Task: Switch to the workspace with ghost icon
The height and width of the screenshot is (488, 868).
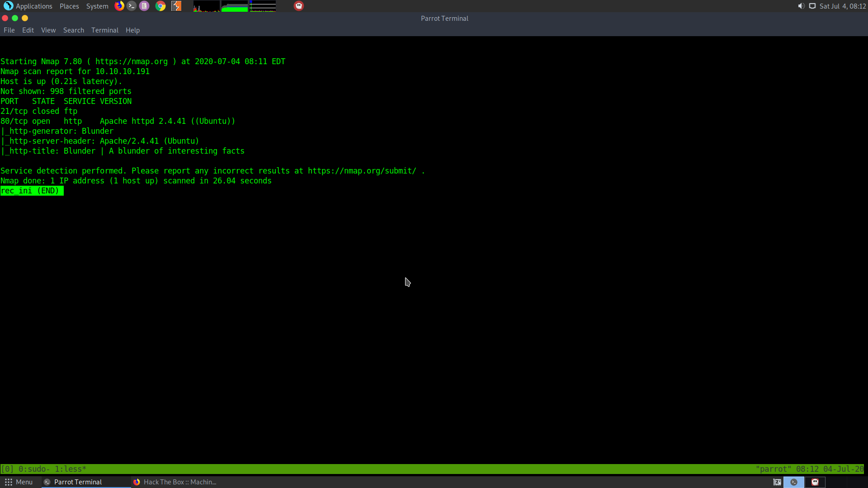Action: [x=815, y=482]
